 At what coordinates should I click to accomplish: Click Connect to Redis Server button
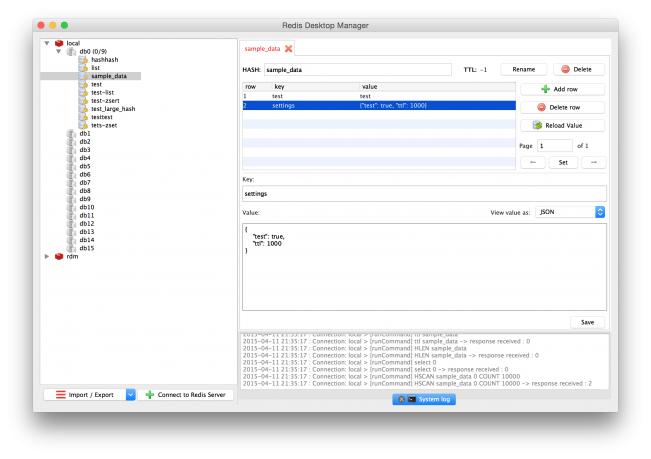point(186,395)
